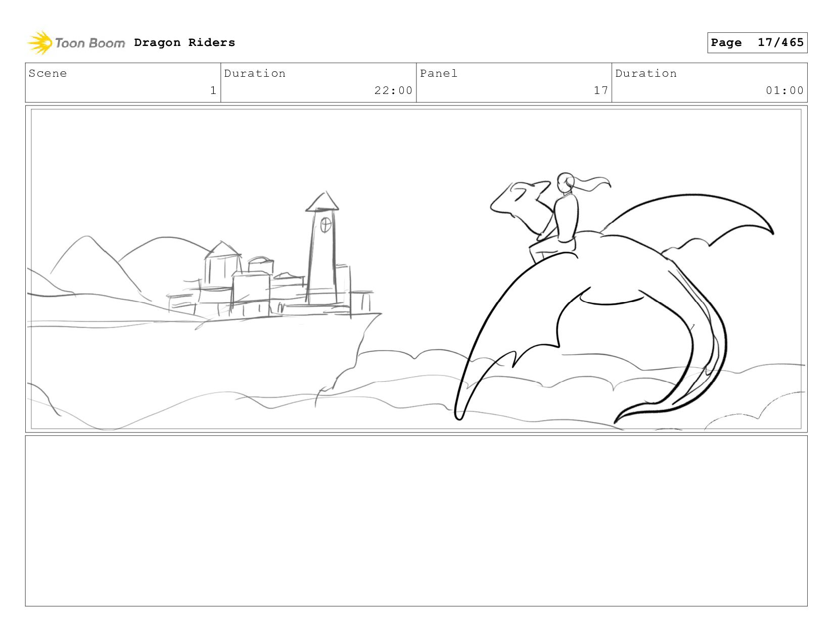The width and height of the screenshot is (834, 644).
Task: Click the Toon Boom logo
Action: [x=76, y=43]
